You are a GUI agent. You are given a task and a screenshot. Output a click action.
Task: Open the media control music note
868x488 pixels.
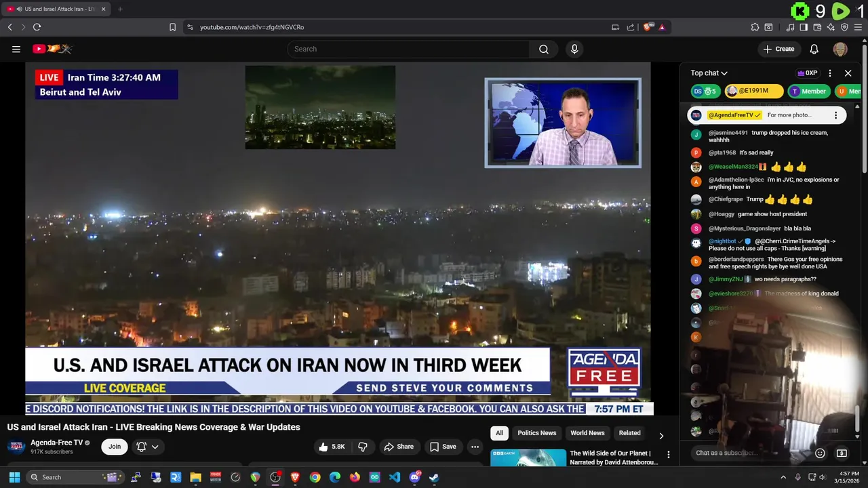point(790,27)
